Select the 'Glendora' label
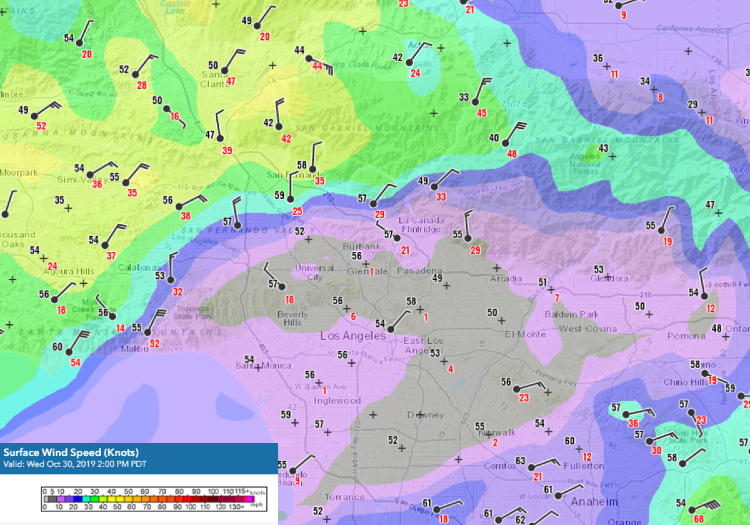Image resolution: width=750 pixels, height=525 pixels. (x=609, y=278)
